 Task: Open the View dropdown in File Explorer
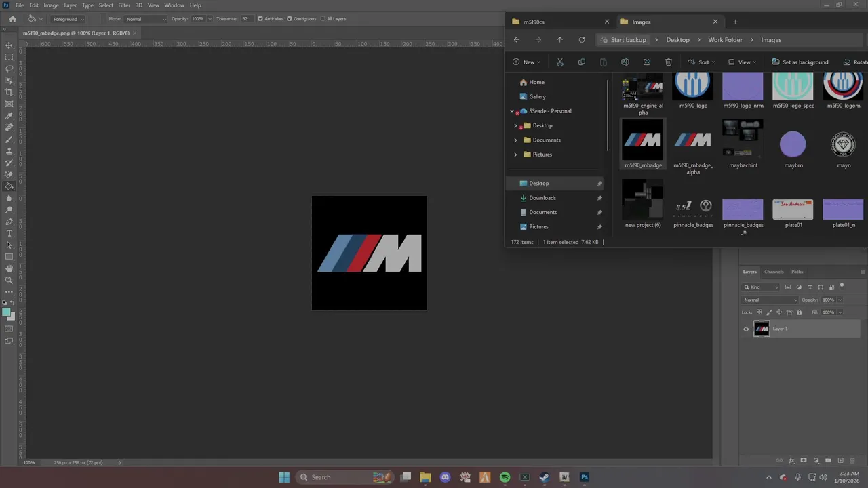(x=741, y=62)
